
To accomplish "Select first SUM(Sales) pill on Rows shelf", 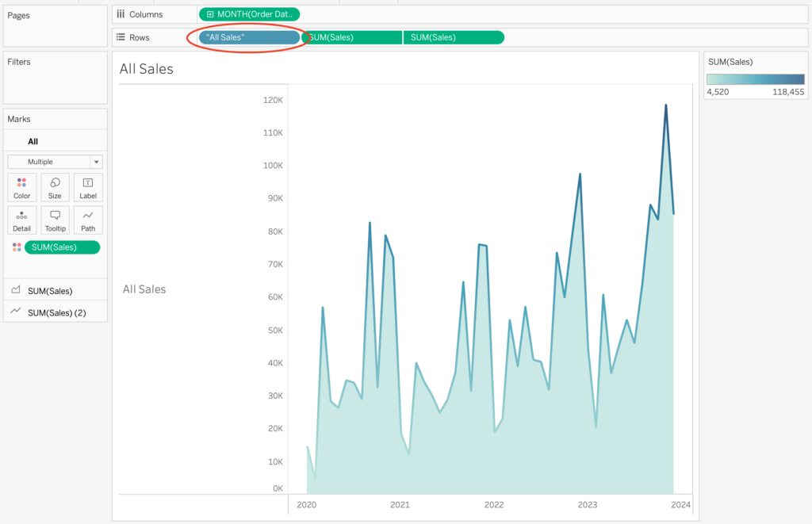I will click(353, 37).
